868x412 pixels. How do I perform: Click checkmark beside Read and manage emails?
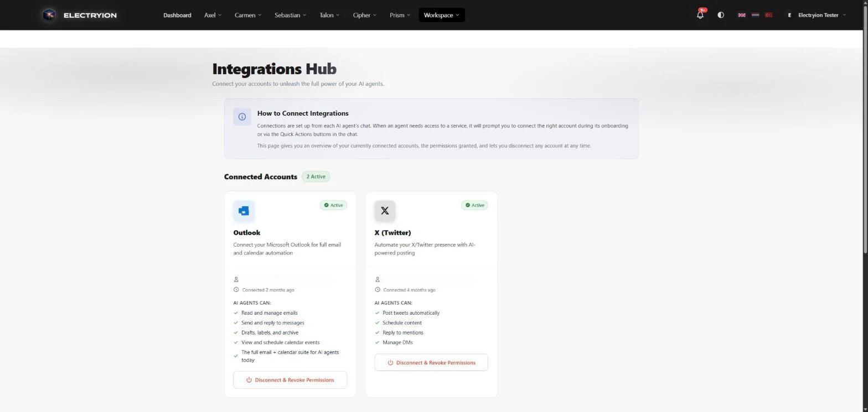pyautogui.click(x=236, y=313)
